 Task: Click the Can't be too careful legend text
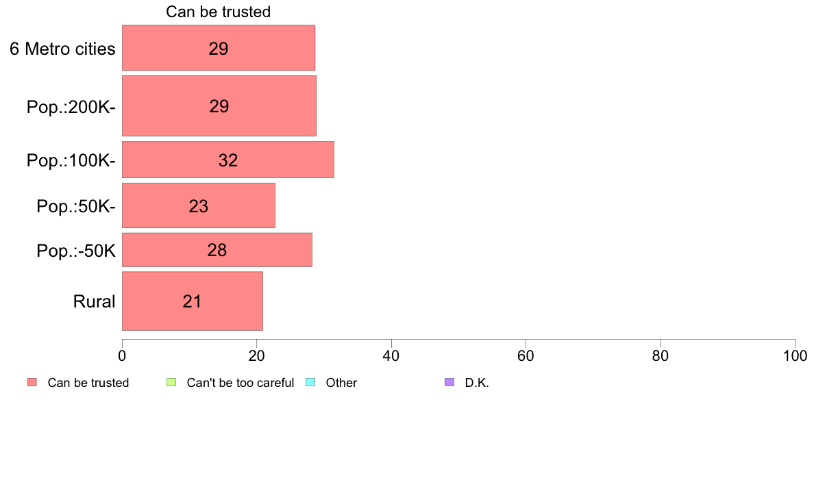pyautogui.click(x=241, y=383)
